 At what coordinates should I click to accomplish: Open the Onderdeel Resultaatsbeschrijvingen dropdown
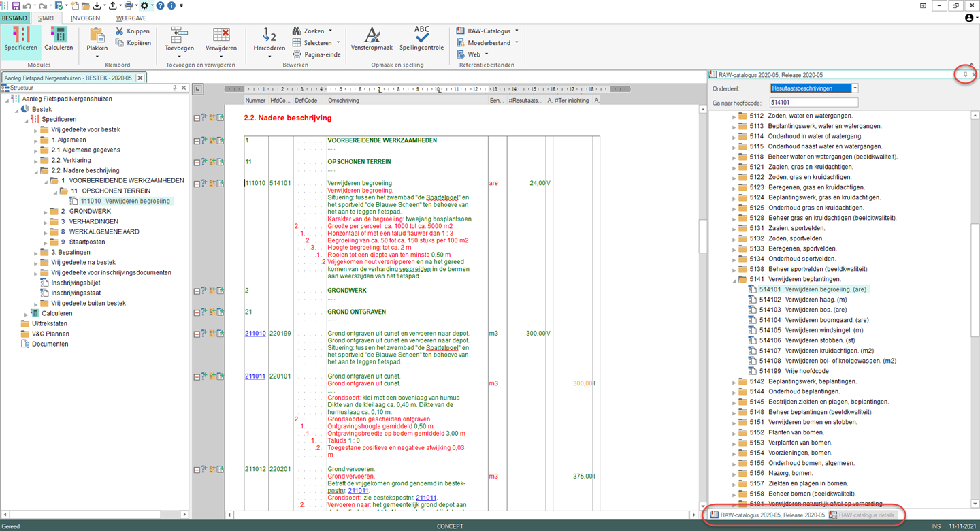[x=855, y=88]
